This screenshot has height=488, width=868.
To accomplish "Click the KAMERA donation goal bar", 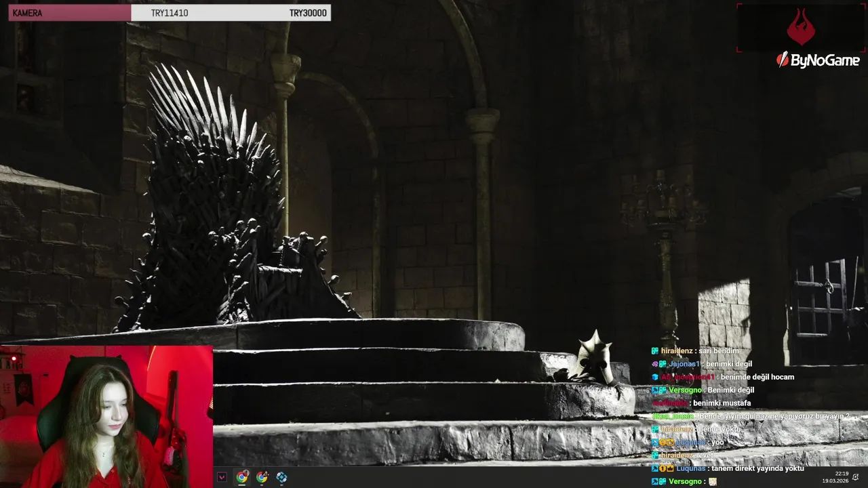I will coord(170,13).
